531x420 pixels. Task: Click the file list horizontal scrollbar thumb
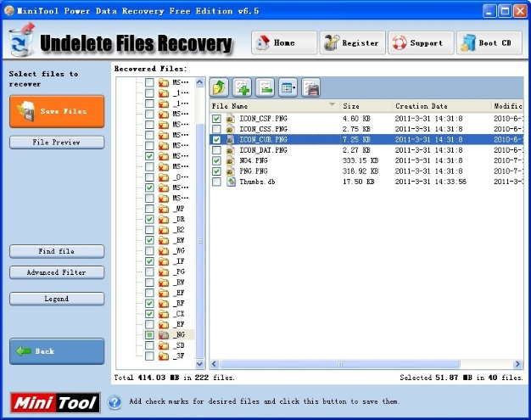pos(339,364)
